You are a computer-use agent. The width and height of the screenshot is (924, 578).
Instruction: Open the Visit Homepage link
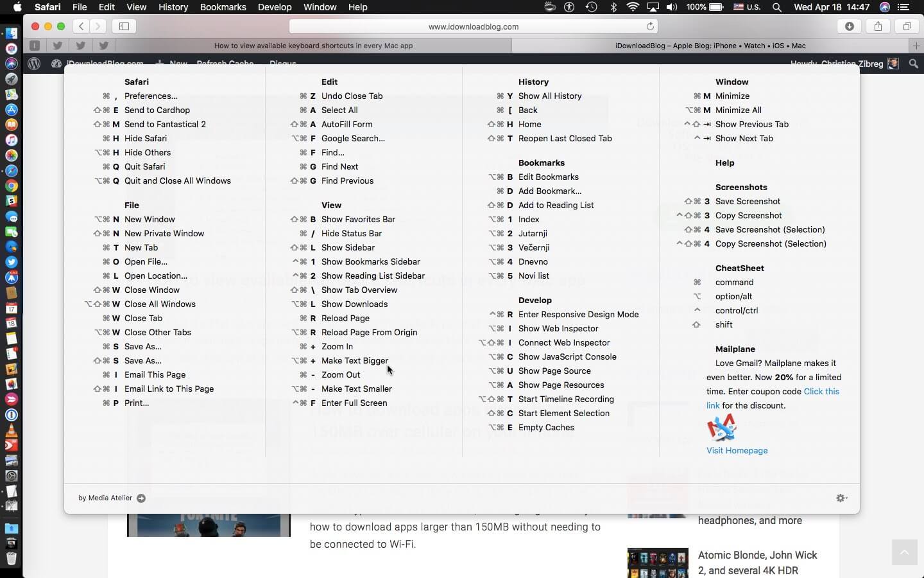(737, 450)
